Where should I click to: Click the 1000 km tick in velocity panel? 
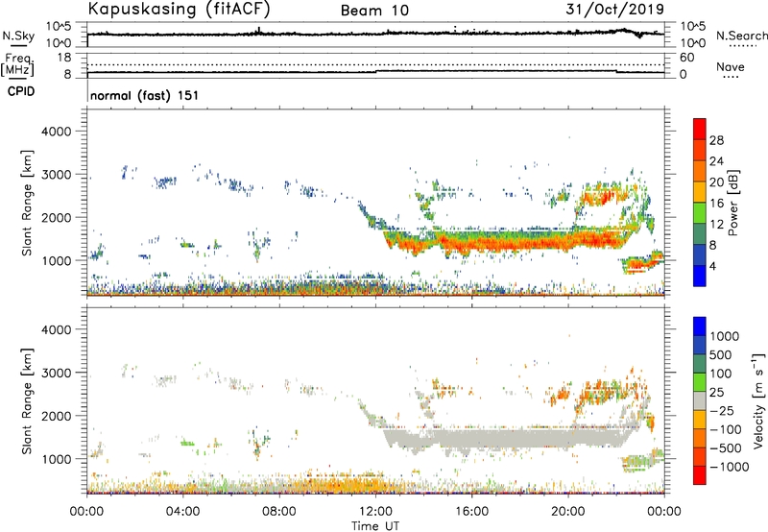pos(56,459)
